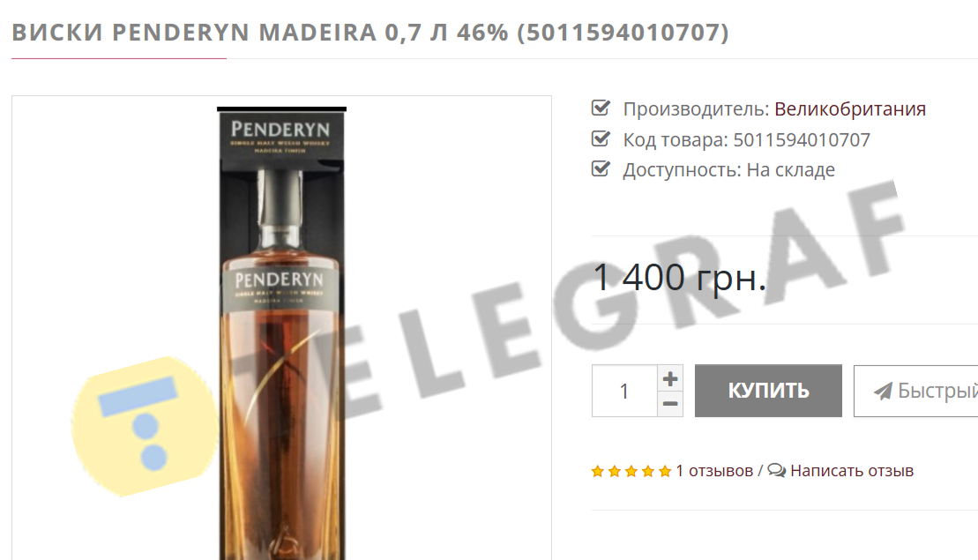Click the product code 5011594010707 text

coord(802,139)
